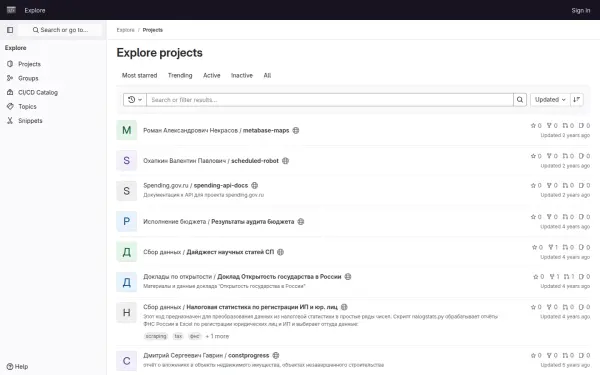
Task: Switch to the Trending tab
Action: click(x=180, y=75)
